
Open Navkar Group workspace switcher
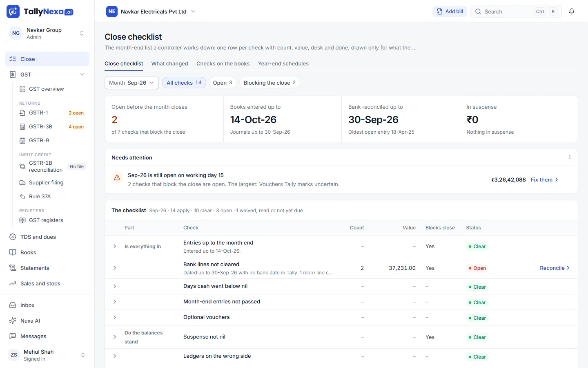click(x=47, y=33)
